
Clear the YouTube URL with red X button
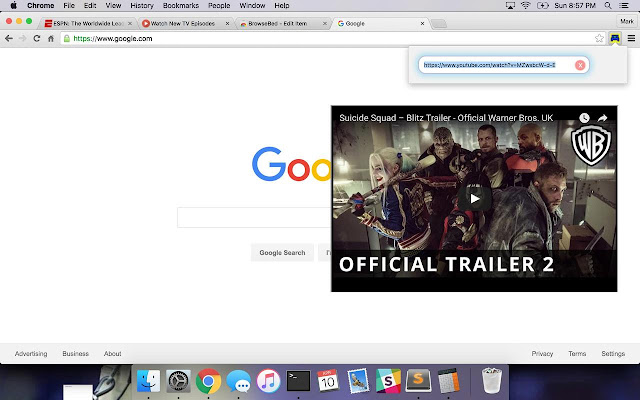pos(580,65)
